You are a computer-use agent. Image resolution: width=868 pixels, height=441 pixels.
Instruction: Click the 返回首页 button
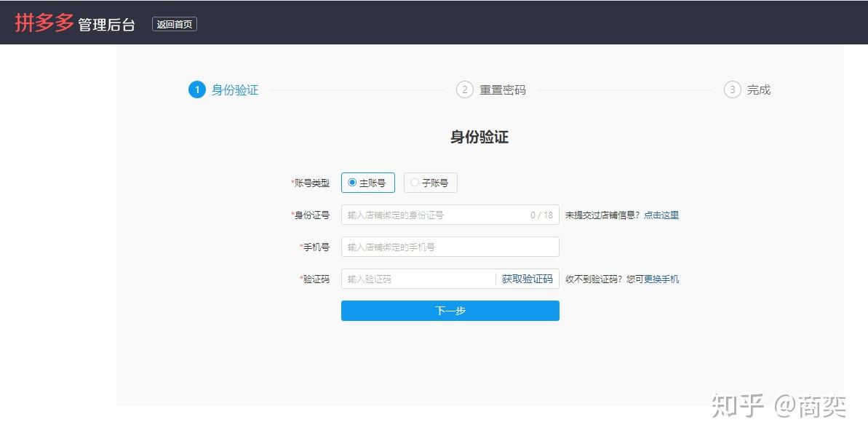click(x=175, y=24)
